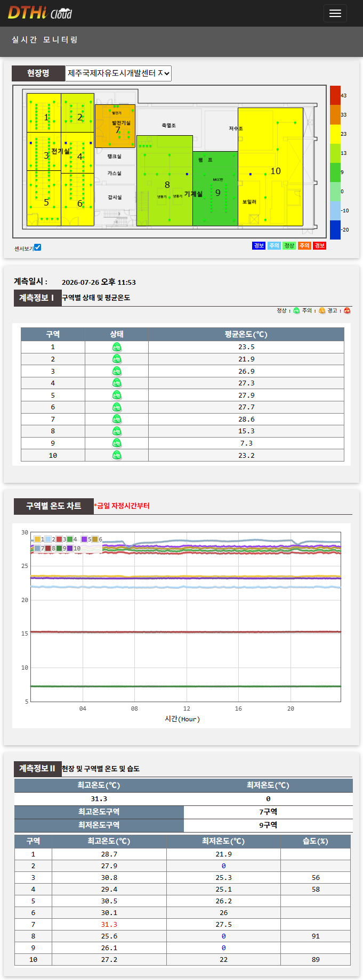The width and height of the screenshot is (363, 980).
Task: Click the average temperature value 7.3
Action: (246, 443)
